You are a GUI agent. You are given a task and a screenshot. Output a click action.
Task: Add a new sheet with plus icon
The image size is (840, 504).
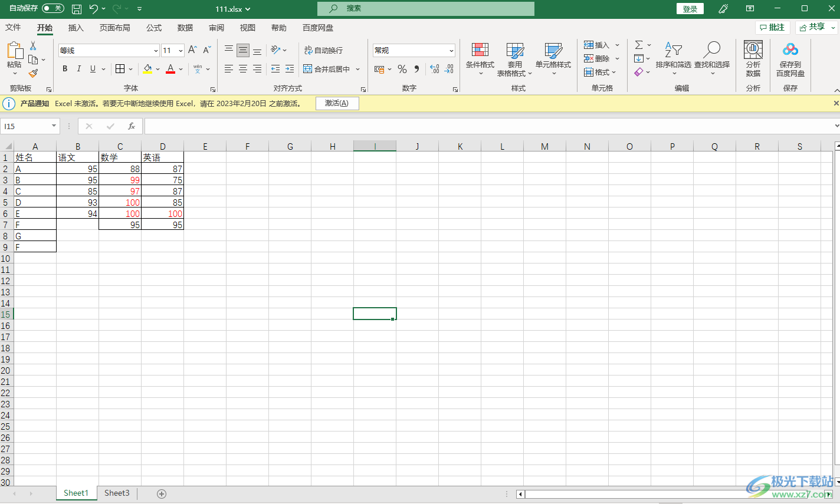[162, 494]
